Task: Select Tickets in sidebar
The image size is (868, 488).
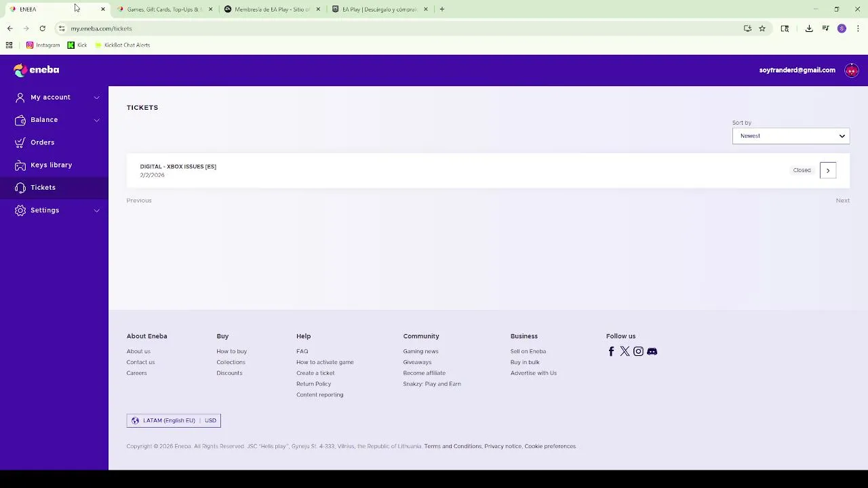Action: 54,188
